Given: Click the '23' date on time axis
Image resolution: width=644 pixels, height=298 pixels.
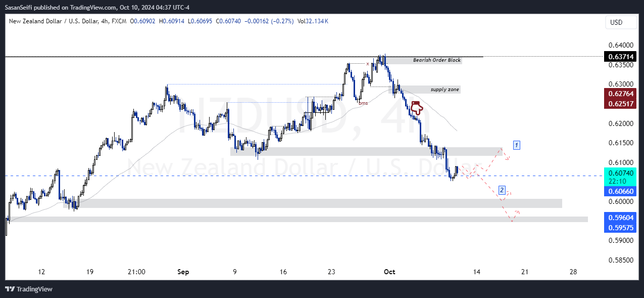Looking at the screenshot, I should 331,272.
